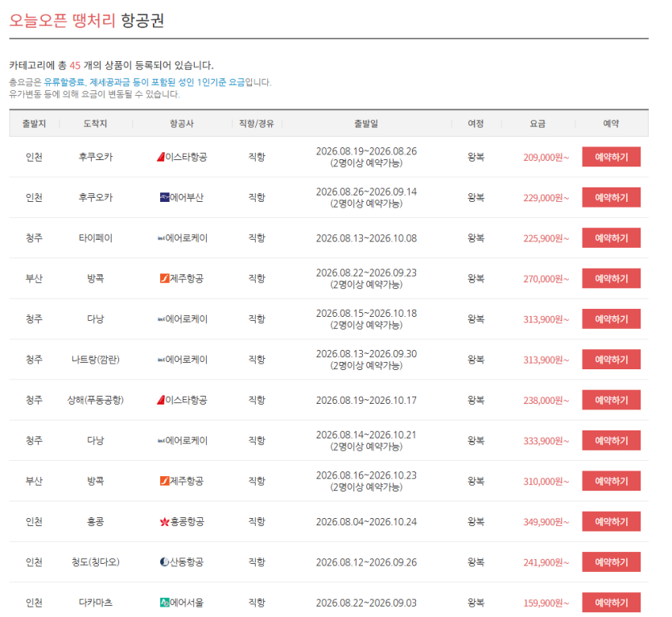
Task: Click 예약하기 for the 청주–타이페이 flight
Action: 611,238
